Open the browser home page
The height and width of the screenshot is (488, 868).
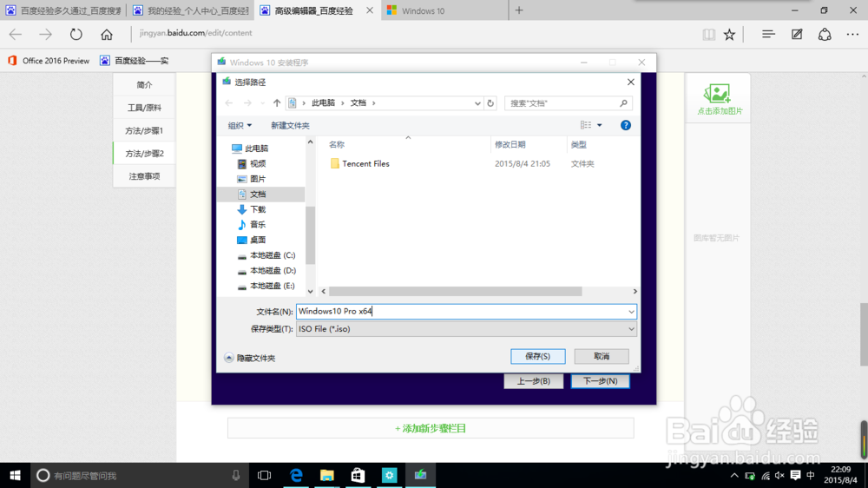click(x=106, y=35)
